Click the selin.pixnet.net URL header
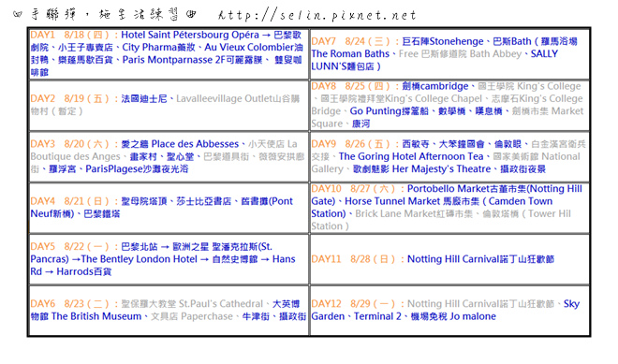The width and height of the screenshot is (618, 364). click(316, 15)
